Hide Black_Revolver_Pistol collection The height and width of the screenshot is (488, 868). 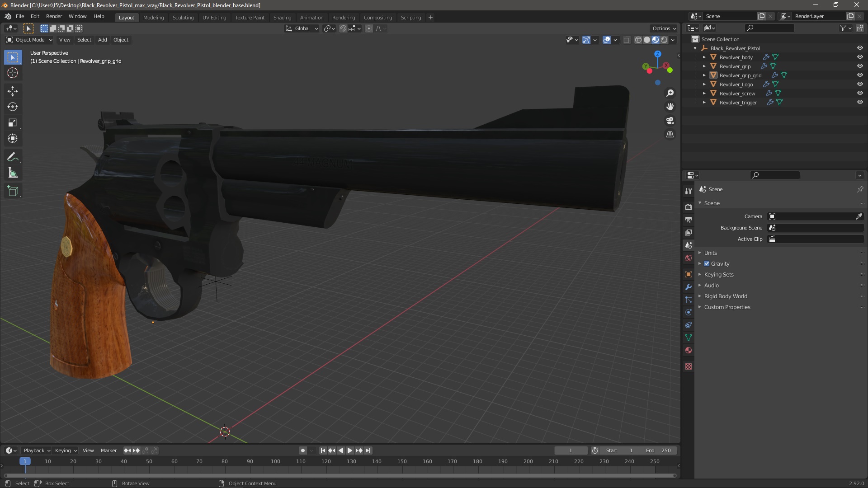(860, 48)
